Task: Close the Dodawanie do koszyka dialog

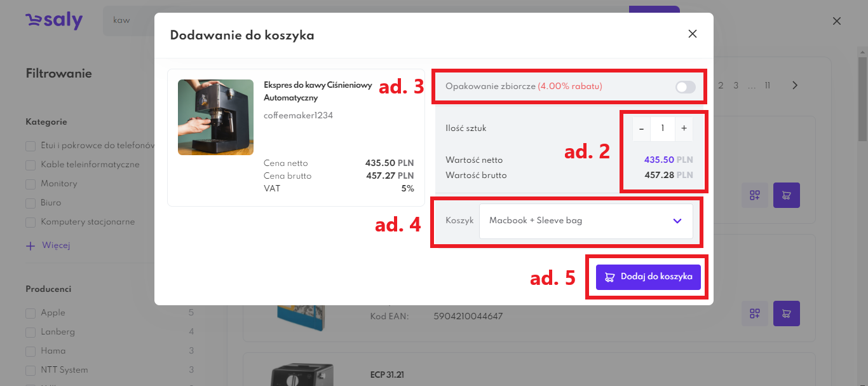Action: 693,34
